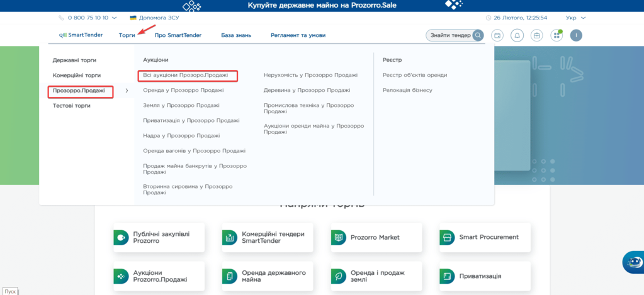Screen dimensions: 644x295
Task: Click the Prozorro Market tile icon
Action: click(x=339, y=237)
